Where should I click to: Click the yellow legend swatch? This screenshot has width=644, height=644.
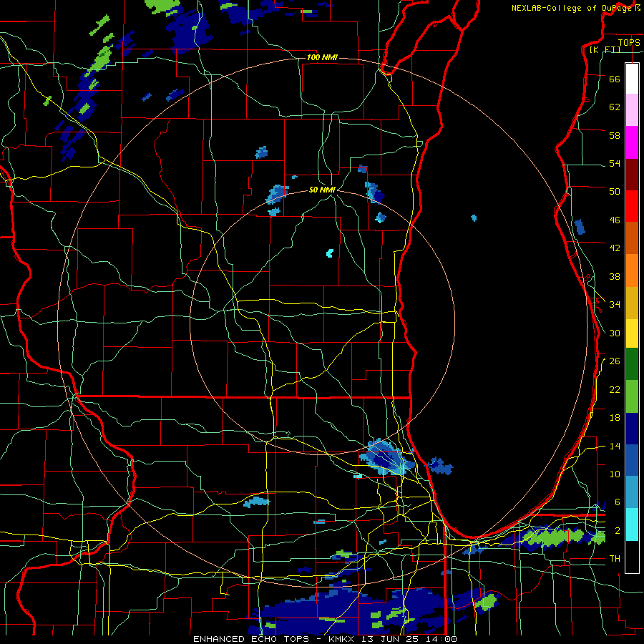(632, 333)
